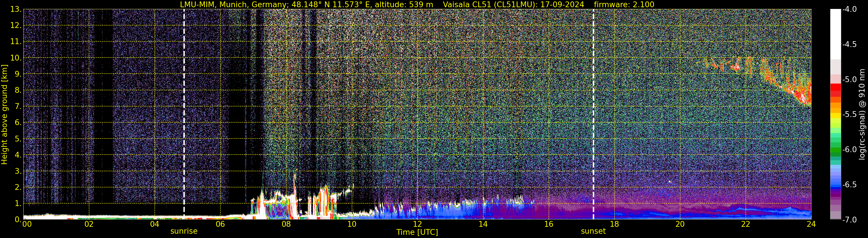
Task: Click the '22' time axis tick label
Action: [746, 224]
